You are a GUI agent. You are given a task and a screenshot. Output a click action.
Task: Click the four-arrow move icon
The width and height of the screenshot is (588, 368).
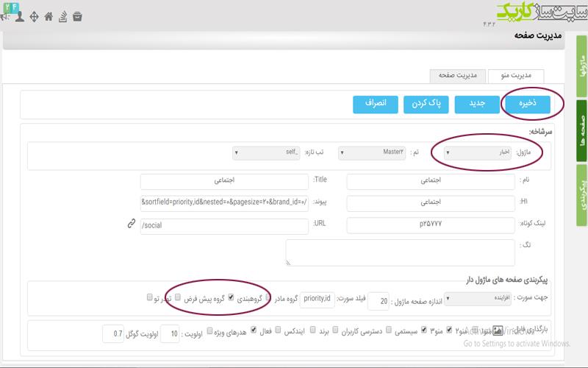34,16
